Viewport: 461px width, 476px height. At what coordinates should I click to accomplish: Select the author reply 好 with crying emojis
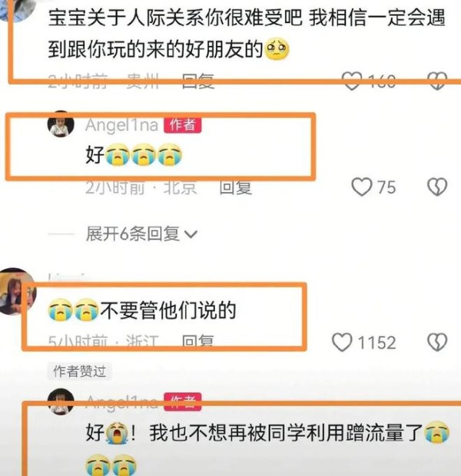134,154
